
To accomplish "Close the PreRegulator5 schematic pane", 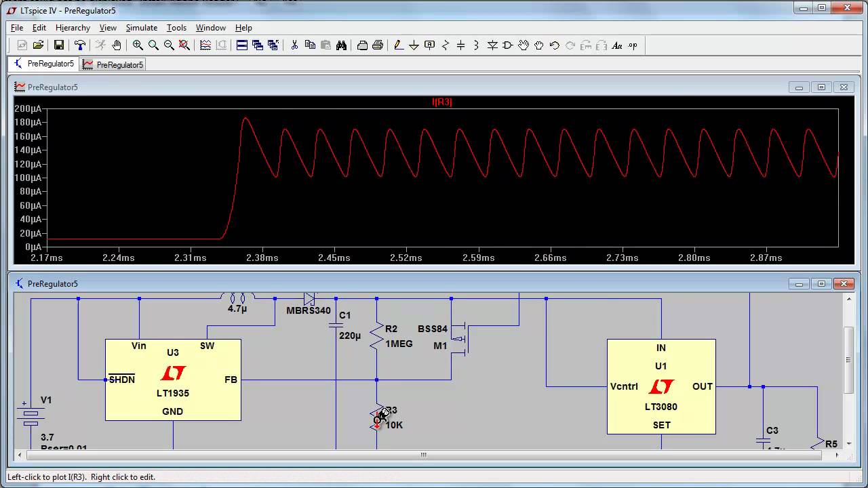I will (844, 283).
